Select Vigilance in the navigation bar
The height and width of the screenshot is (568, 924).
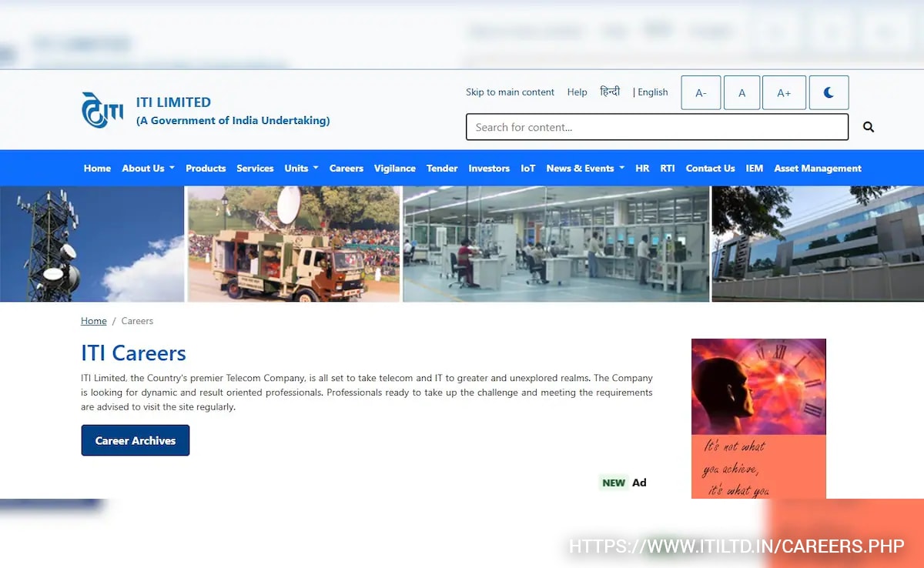pos(394,168)
